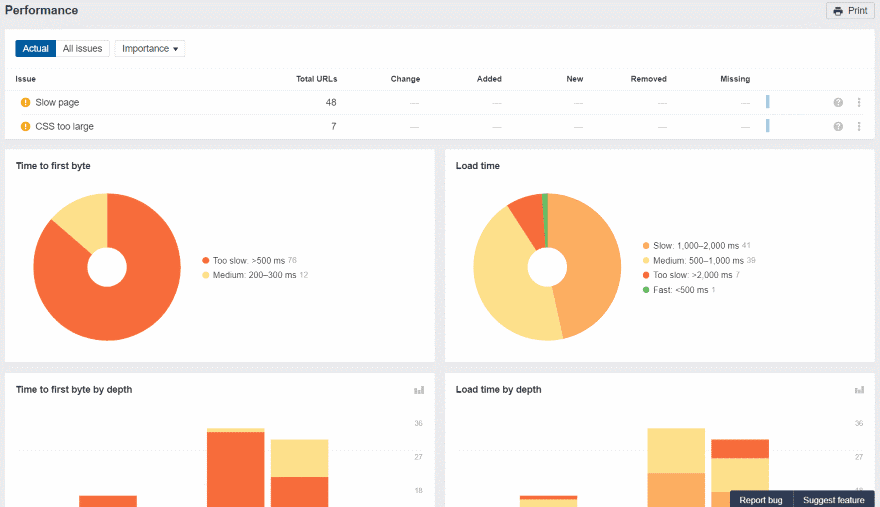Toggle 'Fast: <500 ms' legend item
This screenshot has width=880, height=507.
[680, 290]
